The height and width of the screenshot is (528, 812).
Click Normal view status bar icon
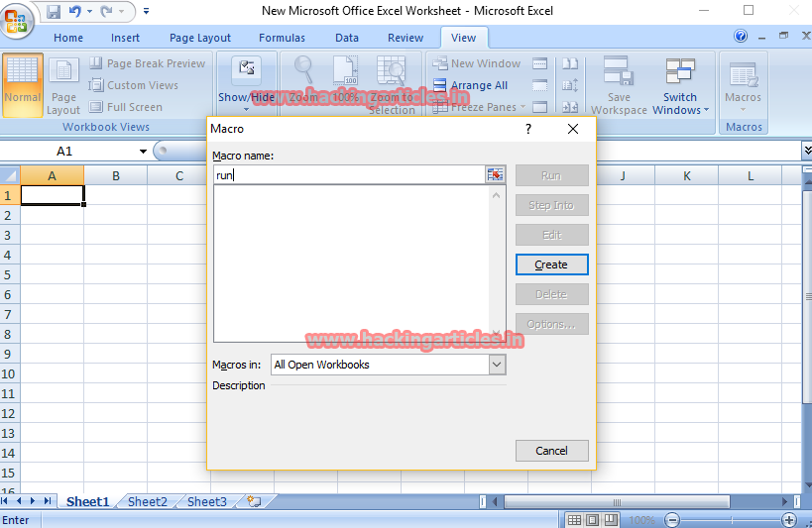574,520
